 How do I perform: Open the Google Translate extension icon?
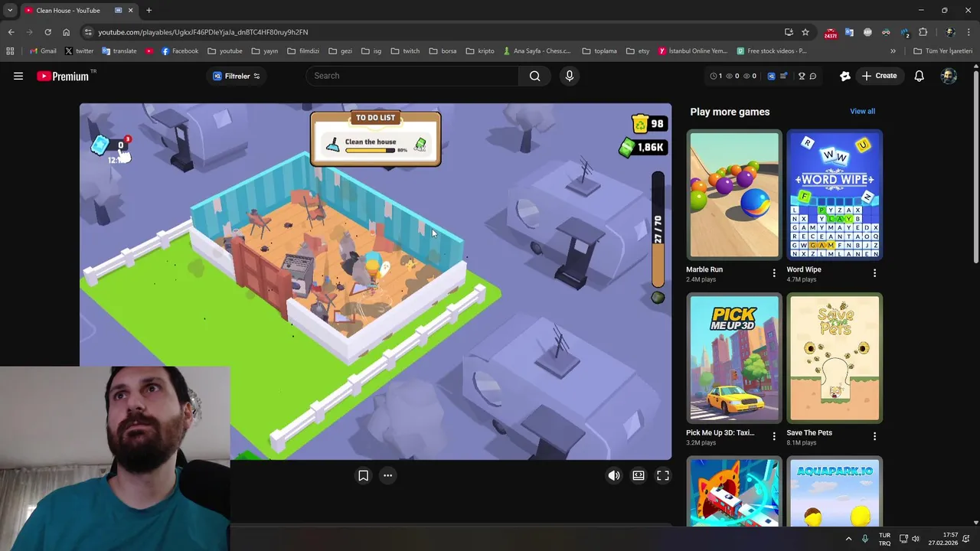[x=849, y=32]
